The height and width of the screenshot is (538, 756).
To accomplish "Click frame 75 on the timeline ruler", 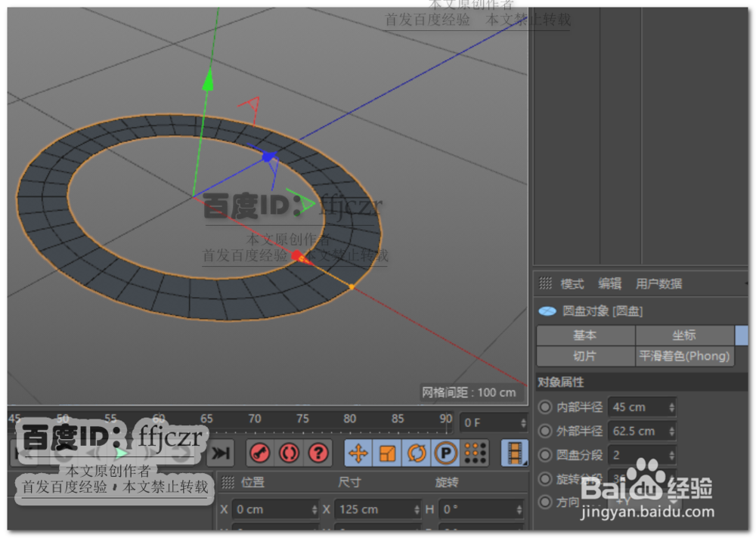I will [302, 419].
